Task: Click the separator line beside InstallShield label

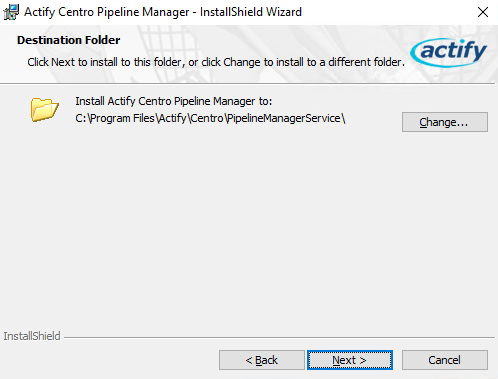Action: 279,337
